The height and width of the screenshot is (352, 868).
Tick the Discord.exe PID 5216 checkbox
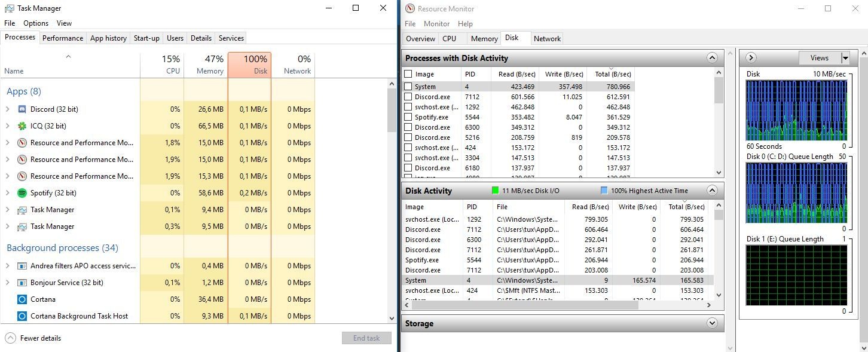coord(408,137)
